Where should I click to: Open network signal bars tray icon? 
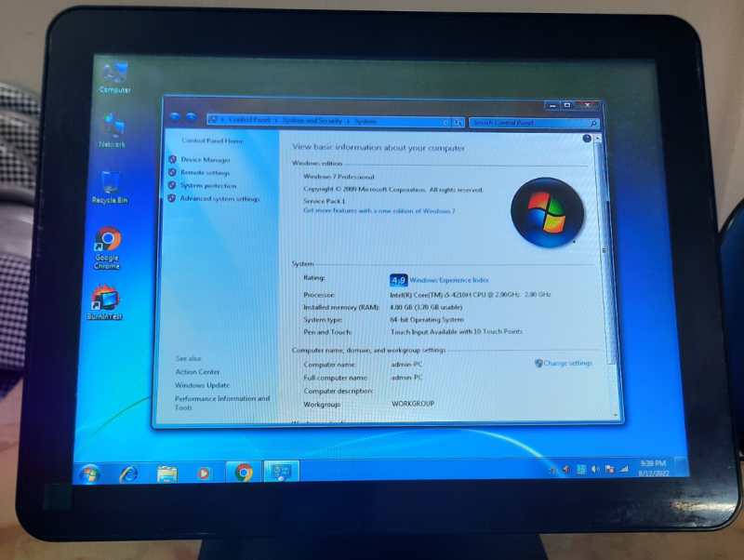click(x=624, y=469)
